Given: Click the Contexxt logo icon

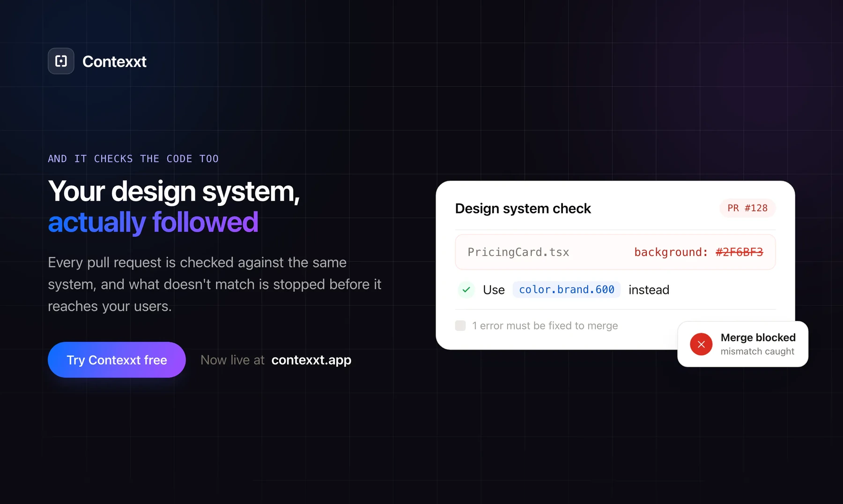Looking at the screenshot, I should [x=61, y=61].
